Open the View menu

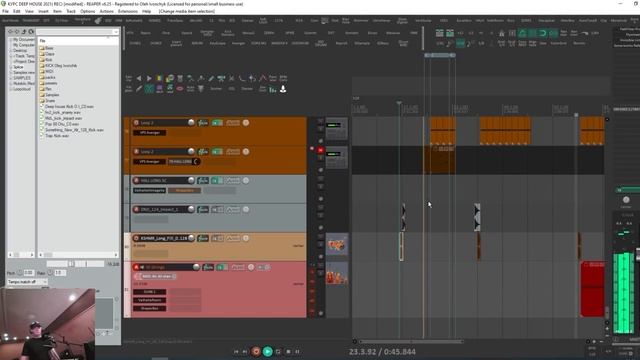29,11
